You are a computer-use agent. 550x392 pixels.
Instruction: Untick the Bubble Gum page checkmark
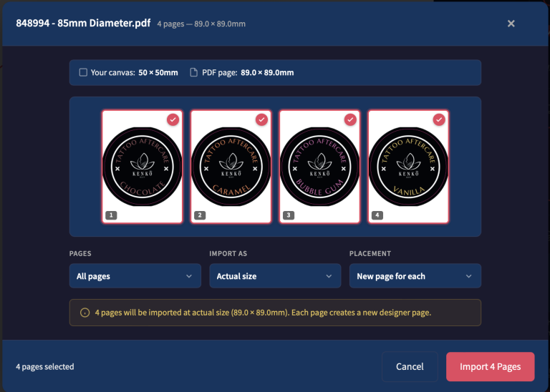pos(350,119)
